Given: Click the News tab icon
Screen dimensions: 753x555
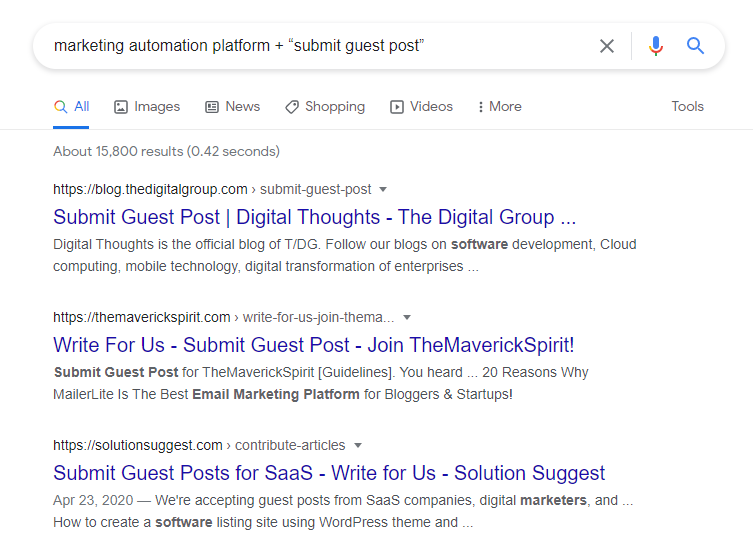Looking at the screenshot, I should tap(212, 107).
